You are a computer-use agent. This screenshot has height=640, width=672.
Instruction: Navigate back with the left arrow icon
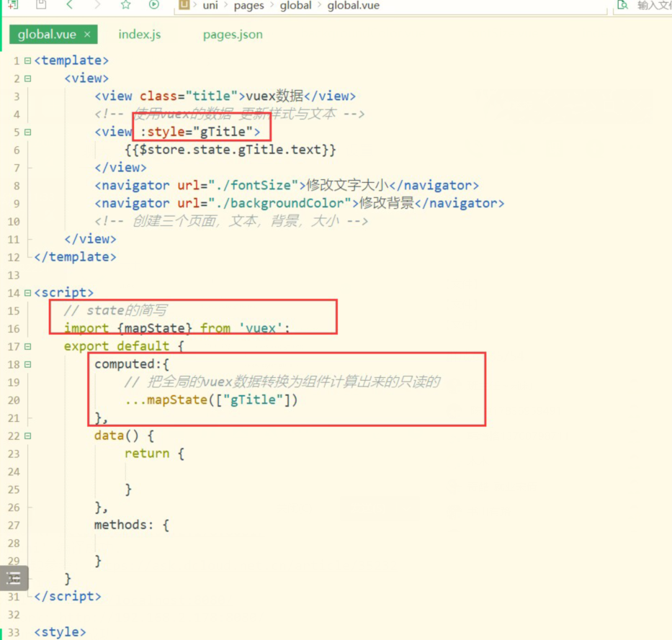tap(70, 5)
